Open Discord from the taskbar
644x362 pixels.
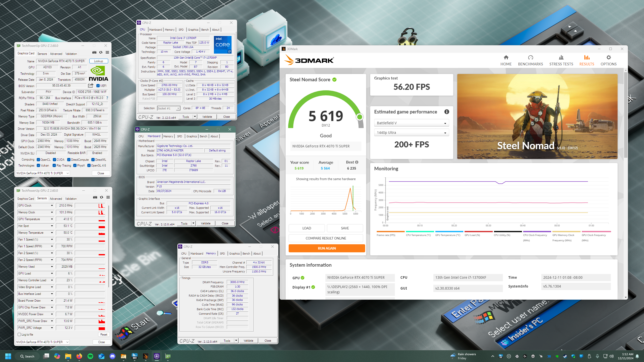pyautogui.click(x=112, y=356)
